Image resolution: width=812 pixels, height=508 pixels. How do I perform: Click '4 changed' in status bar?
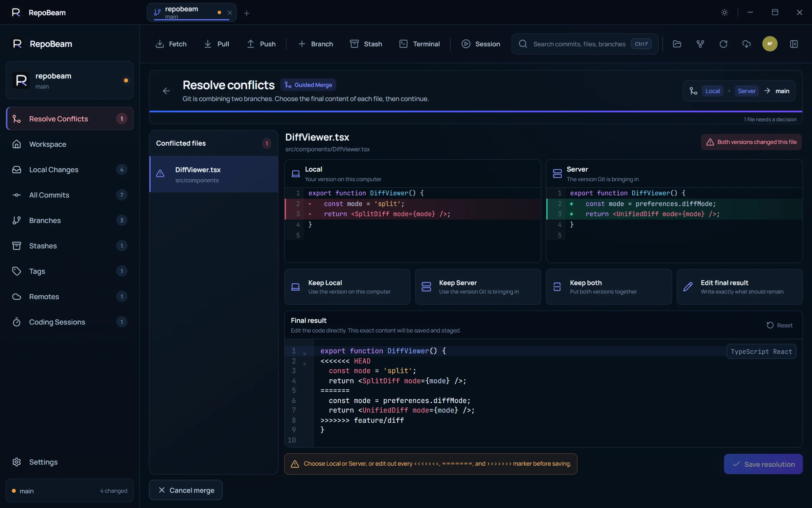114,491
